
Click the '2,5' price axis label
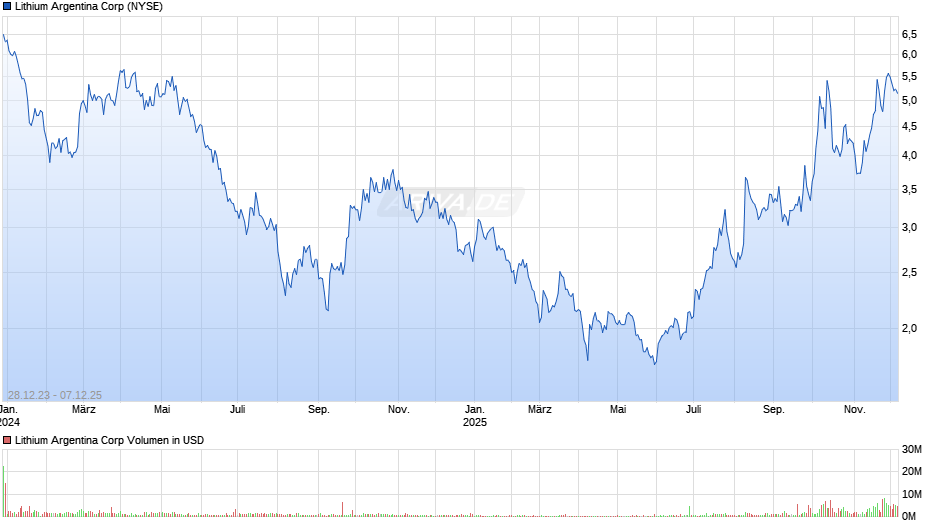[909, 272]
